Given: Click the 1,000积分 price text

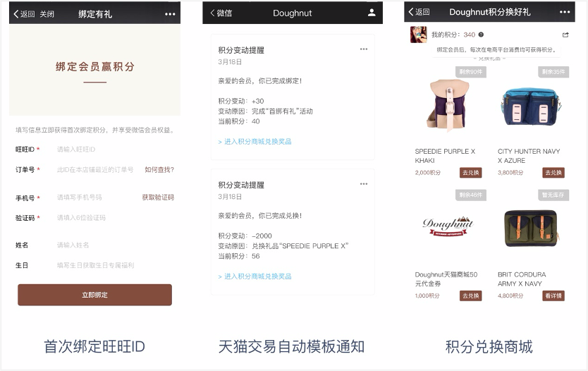Looking at the screenshot, I should 427,296.
